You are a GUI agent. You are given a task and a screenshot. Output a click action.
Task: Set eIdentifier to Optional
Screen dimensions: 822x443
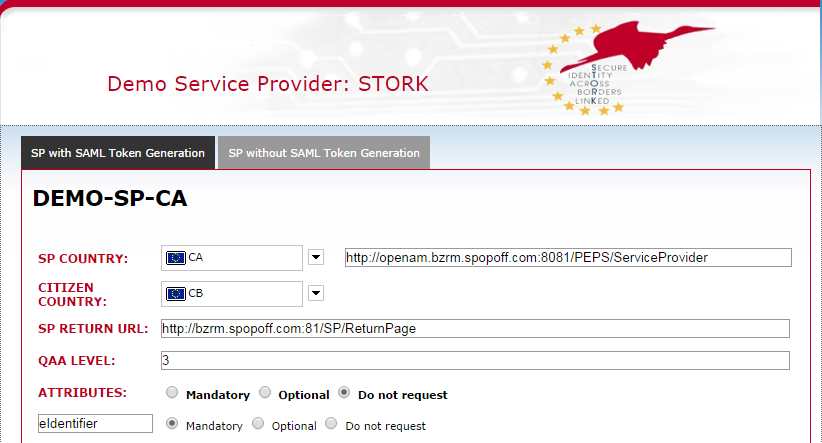pyautogui.click(x=258, y=424)
